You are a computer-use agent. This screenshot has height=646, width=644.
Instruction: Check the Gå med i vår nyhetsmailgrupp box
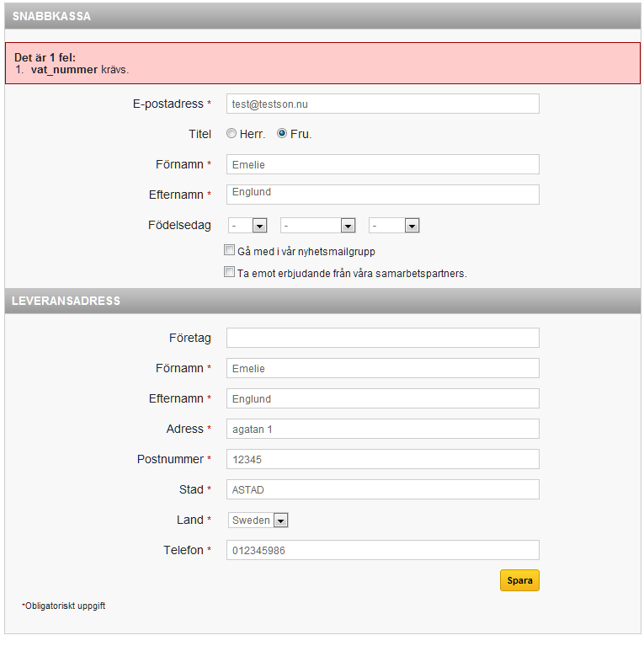tap(229, 250)
